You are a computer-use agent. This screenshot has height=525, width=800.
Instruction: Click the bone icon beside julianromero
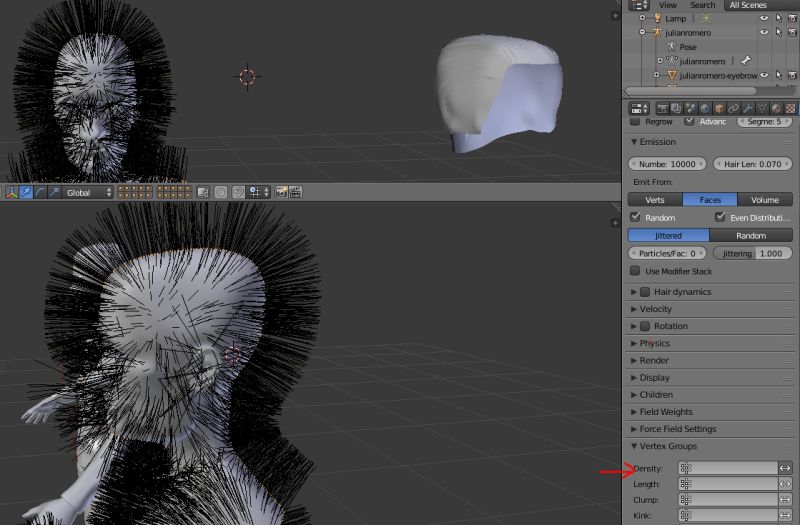745,61
